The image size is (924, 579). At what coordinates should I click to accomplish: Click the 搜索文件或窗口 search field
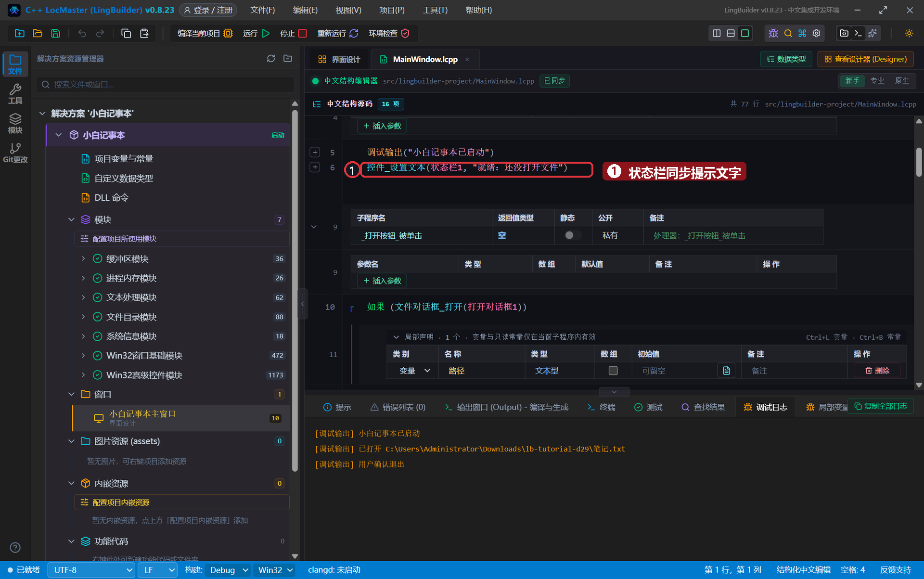(x=165, y=84)
